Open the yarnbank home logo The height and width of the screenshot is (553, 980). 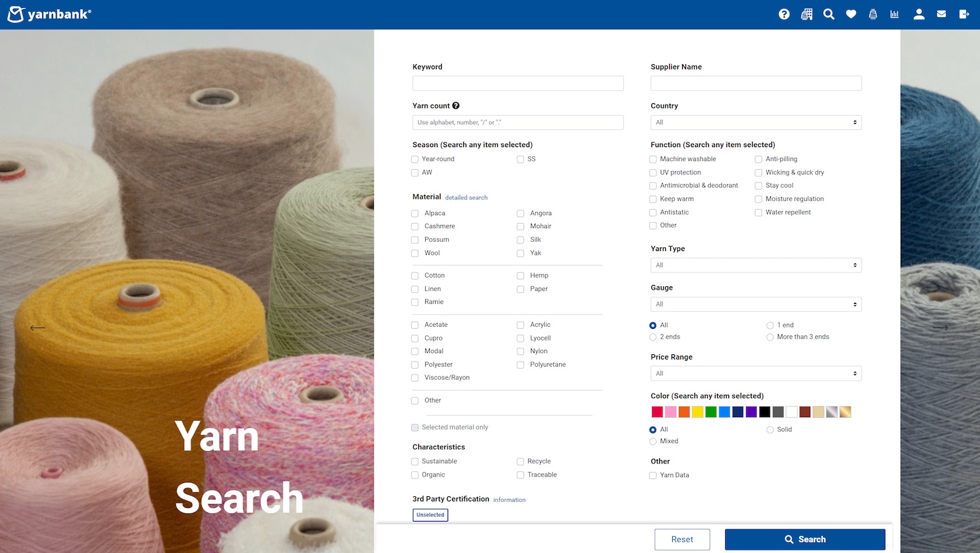49,14
